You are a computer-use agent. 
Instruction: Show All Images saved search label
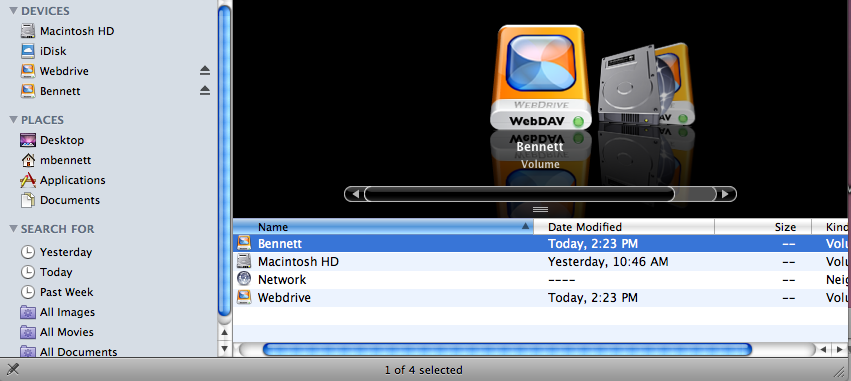pos(67,312)
